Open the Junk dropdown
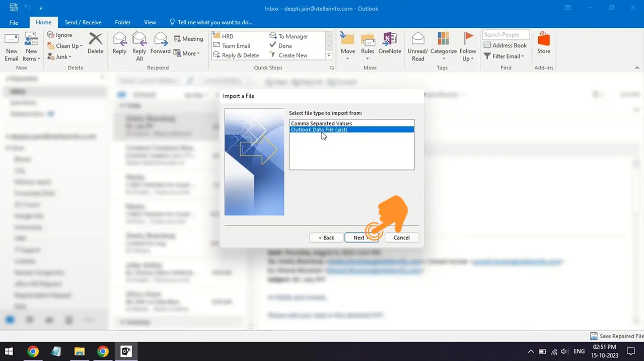This screenshot has width=644, height=361. 60,56
